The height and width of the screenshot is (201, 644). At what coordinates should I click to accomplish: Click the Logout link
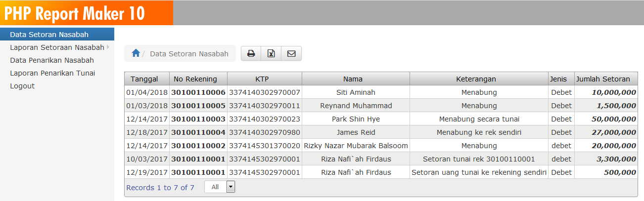[x=22, y=86]
